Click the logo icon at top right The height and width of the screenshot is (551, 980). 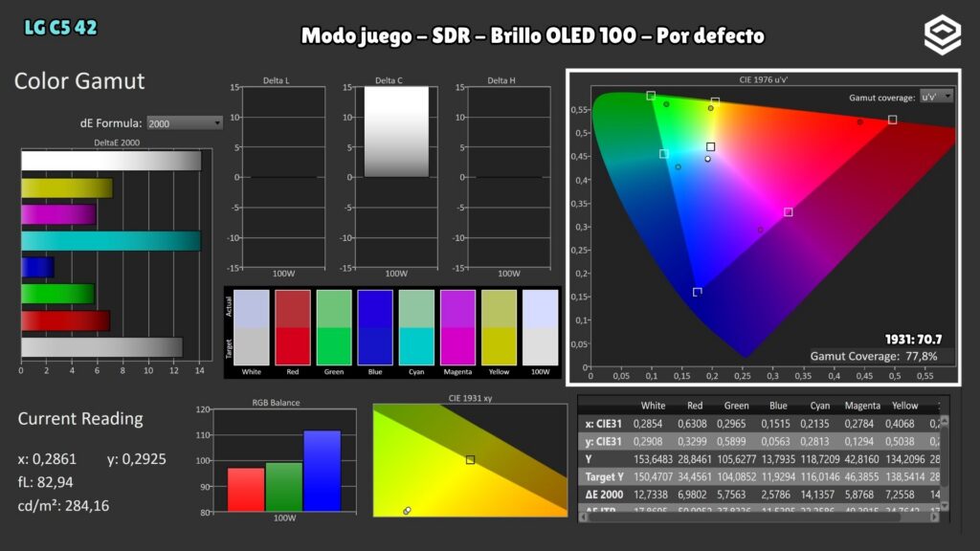[x=943, y=34]
